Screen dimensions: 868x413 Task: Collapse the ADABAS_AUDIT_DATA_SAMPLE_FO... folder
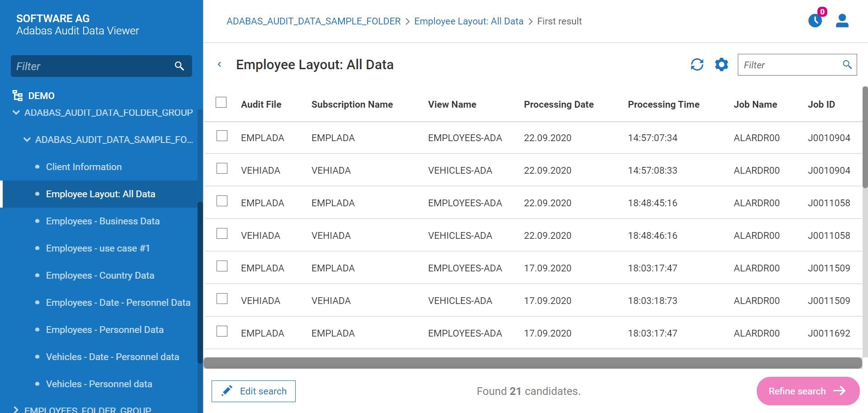[27, 140]
